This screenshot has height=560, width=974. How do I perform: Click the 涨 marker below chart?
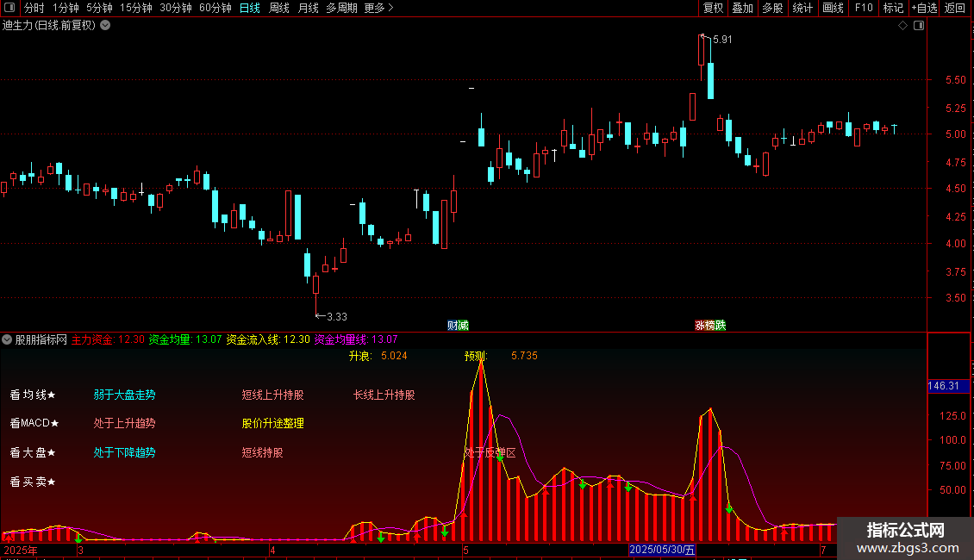pos(699,326)
